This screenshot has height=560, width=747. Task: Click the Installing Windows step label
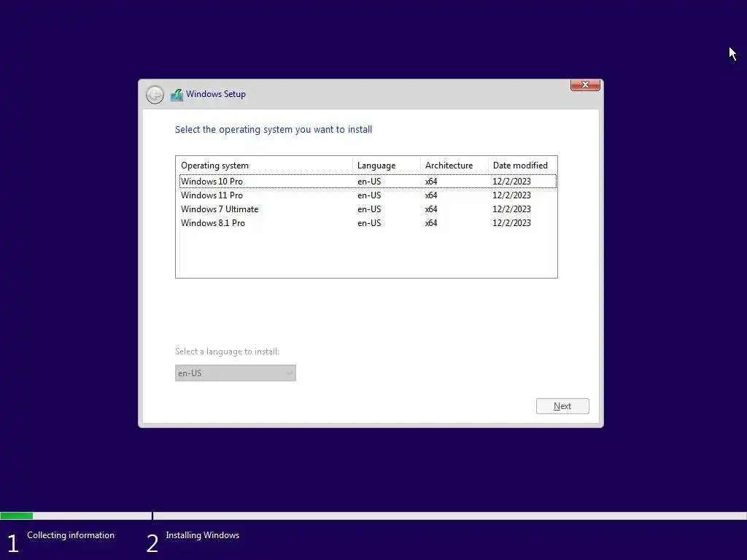(203, 535)
